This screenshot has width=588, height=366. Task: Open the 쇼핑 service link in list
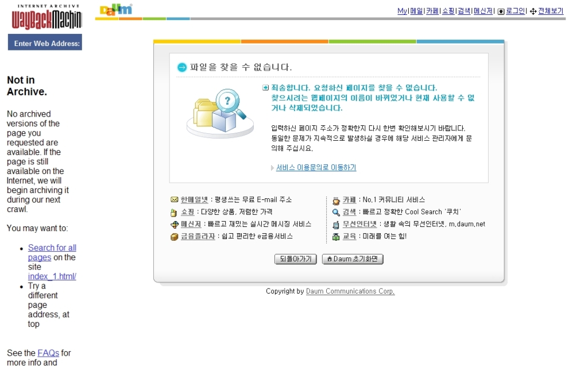pyautogui.click(x=188, y=212)
